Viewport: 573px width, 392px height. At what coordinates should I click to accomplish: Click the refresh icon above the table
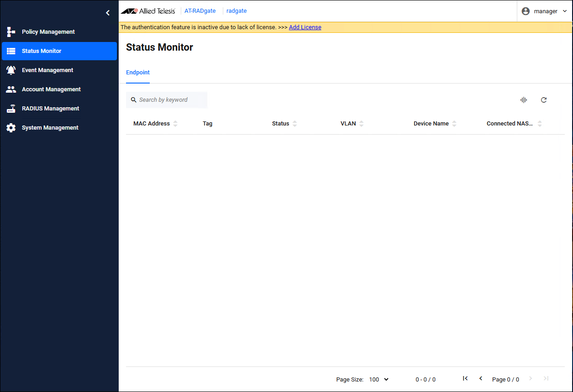click(544, 100)
